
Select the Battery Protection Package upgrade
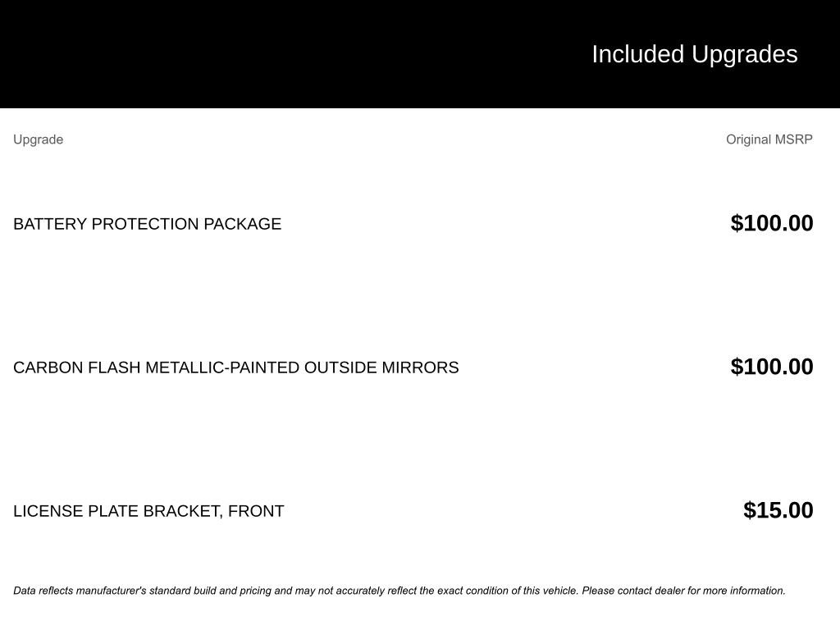coord(147,224)
